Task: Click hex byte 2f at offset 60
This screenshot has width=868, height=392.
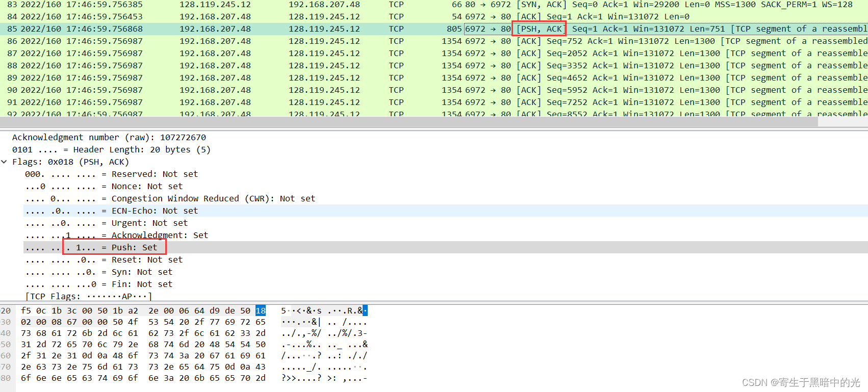Action: coord(26,355)
